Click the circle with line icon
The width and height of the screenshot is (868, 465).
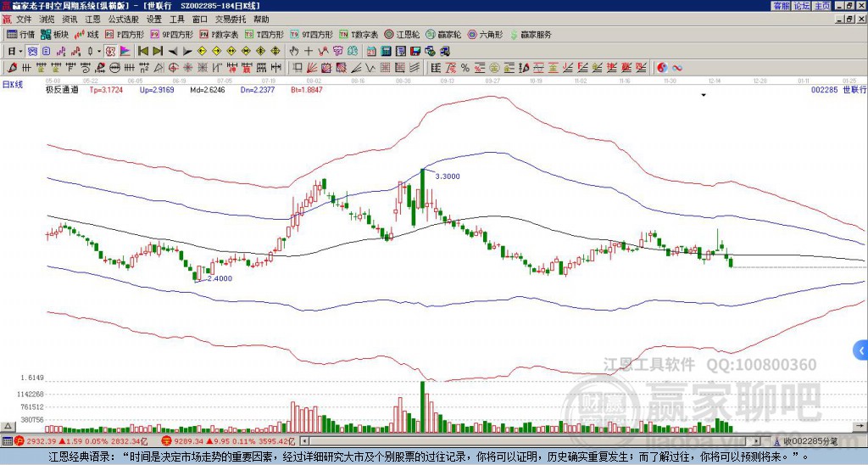point(114,68)
